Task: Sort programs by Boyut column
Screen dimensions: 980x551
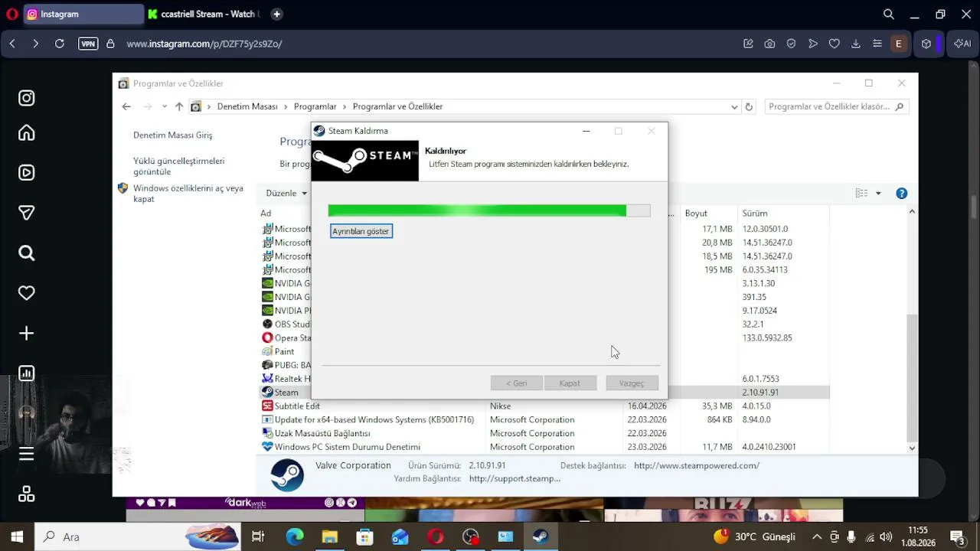Action: click(x=696, y=214)
